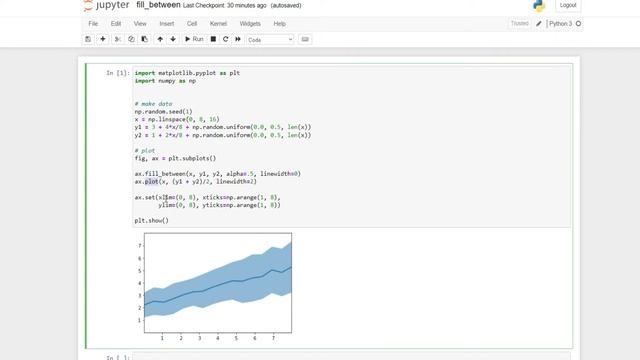
Task: Open the cell type Code dropdown
Action: tap(270, 40)
